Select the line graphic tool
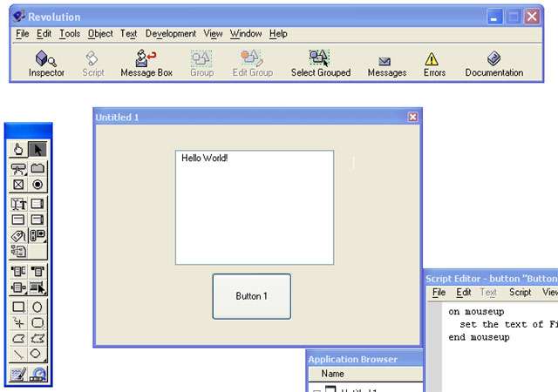558x392 pixels. coord(18,354)
